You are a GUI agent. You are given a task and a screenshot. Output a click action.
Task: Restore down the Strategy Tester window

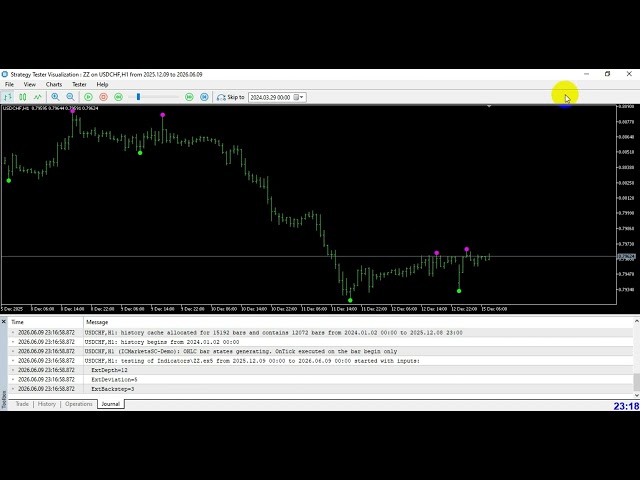pyautogui.click(x=607, y=74)
